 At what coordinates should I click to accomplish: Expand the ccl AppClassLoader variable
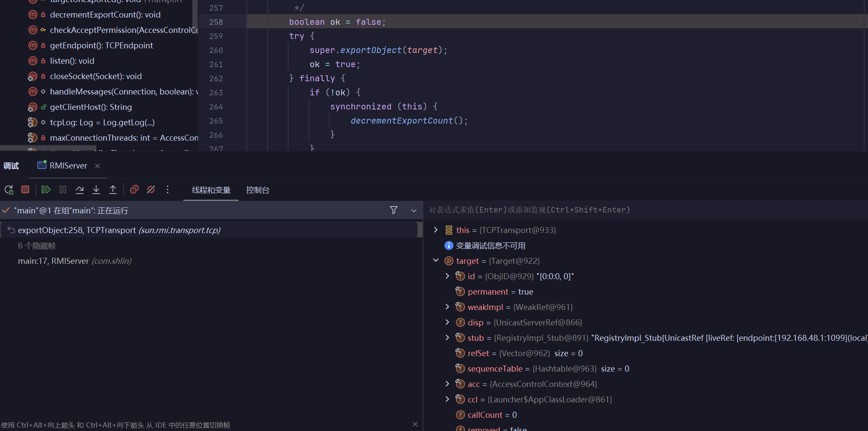point(447,399)
